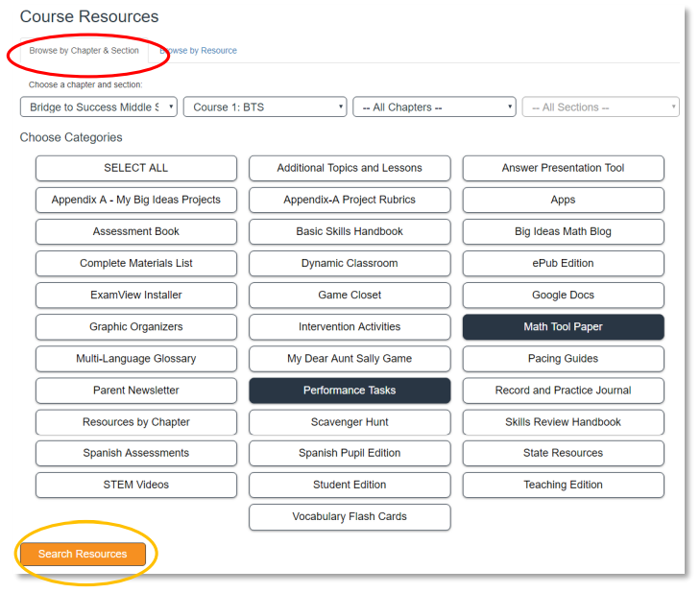Viewport: 700px width, 593px height.
Task: Expand the All Chapters dropdown
Action: (434, 107)
